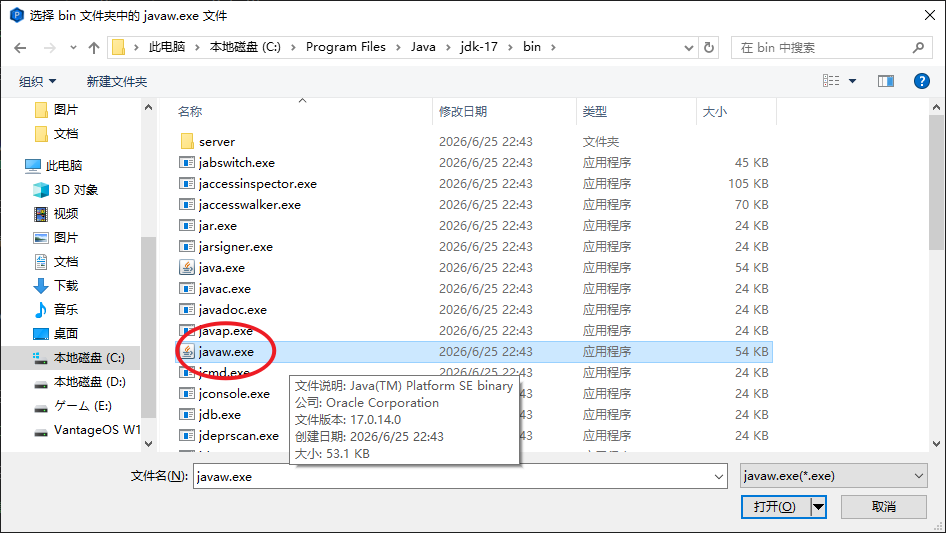The width and height of the screenshot is (946, 533).
Task: Select Java in address breadcrumb
Action: click(423, 47)
